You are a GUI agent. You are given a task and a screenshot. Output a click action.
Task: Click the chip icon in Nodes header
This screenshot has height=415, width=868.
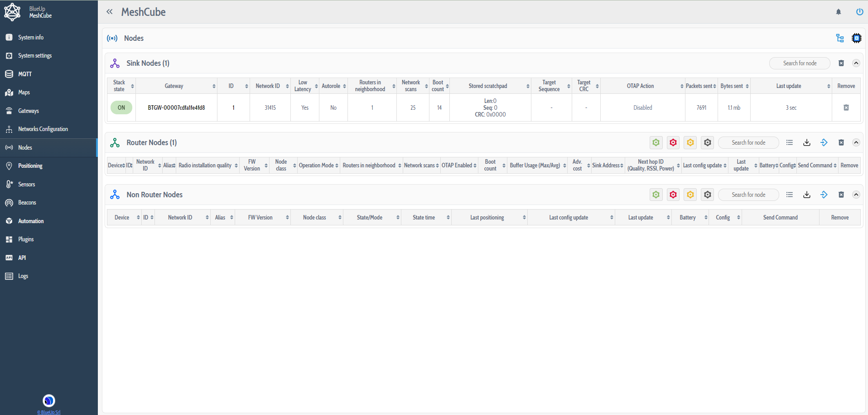pos(856,38)
